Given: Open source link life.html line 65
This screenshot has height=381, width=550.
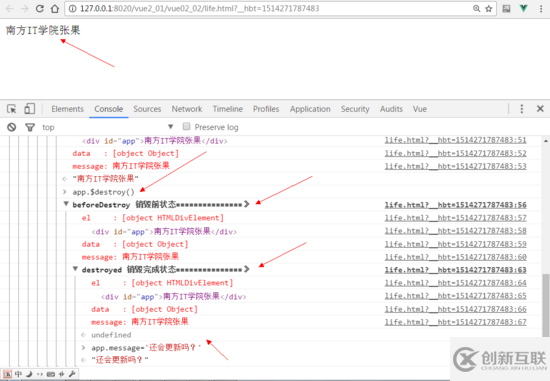Looking at the screenshot, I should (455, 296).
